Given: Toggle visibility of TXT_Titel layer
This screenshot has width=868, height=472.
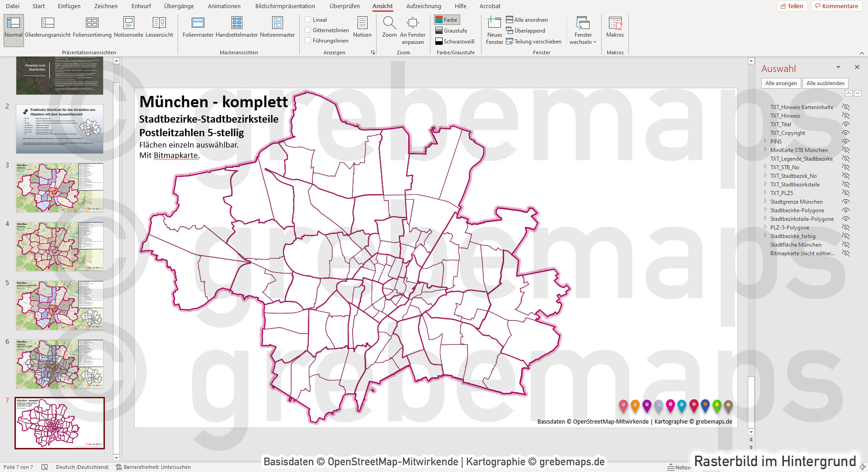Looking at the screenshot, I should (x=846, y=124).
